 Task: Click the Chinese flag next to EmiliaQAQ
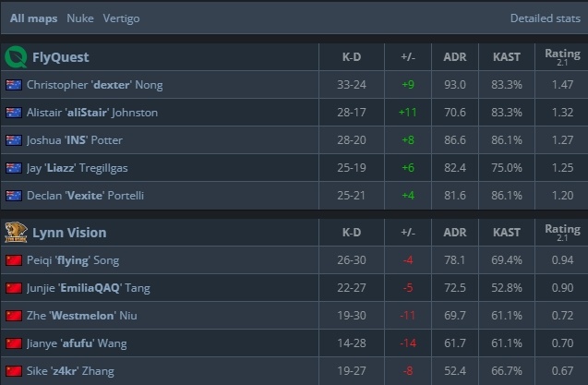tap(14, 288)
